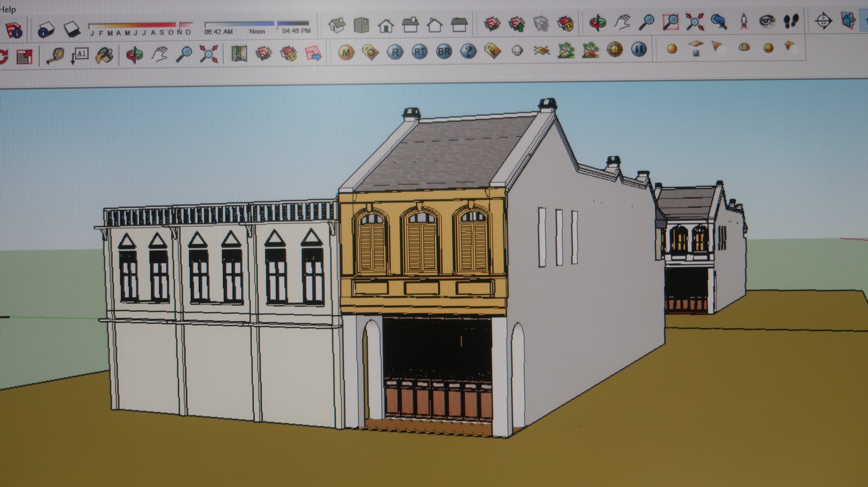Click the shadow date month slider
This screenshot has height=487, width=868.
click(140, 25)
